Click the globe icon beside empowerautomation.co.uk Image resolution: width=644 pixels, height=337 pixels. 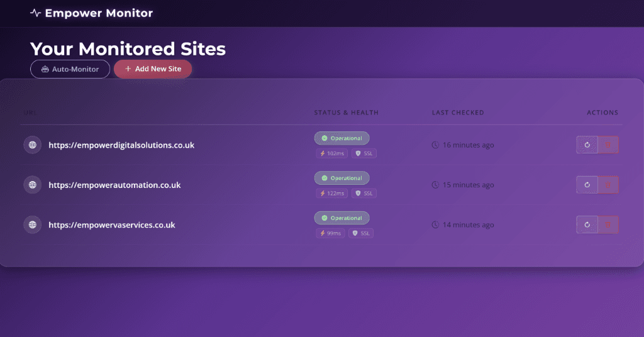point(32,185)
